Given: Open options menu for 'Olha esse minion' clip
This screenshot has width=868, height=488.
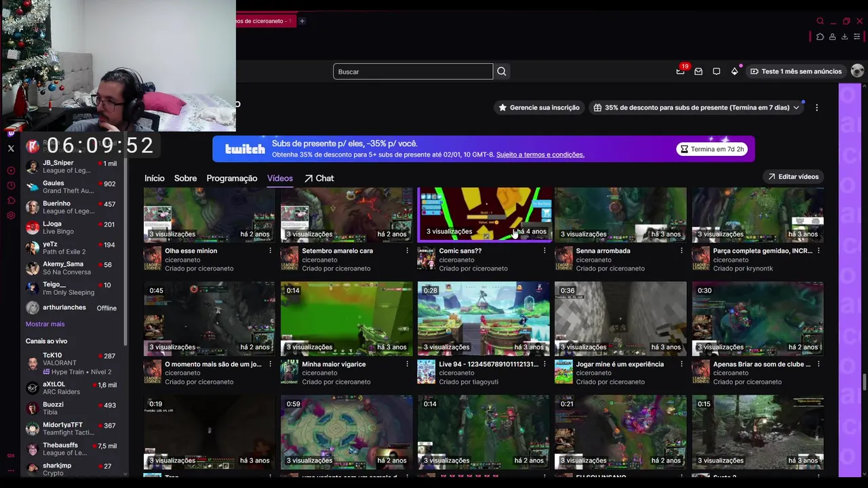Looking at the screenshot, I should (270, 251).
